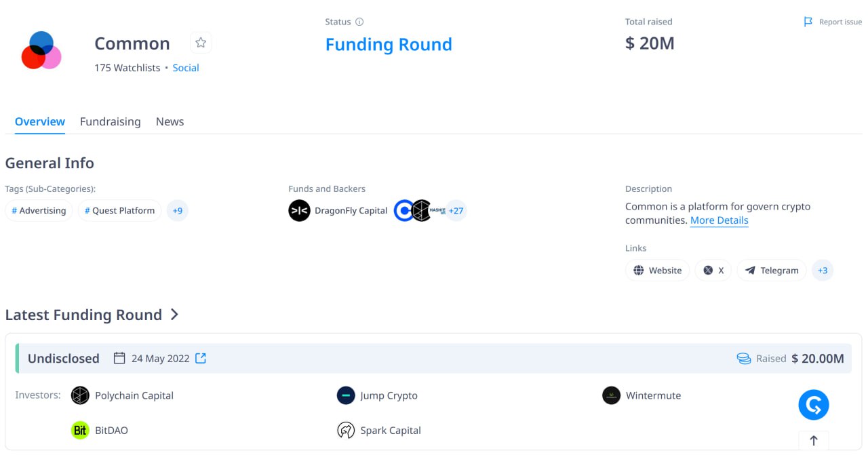This screenshot has width=868, height=455.
Task: Open the More Details description link
Action: click(x=719, y=220)
